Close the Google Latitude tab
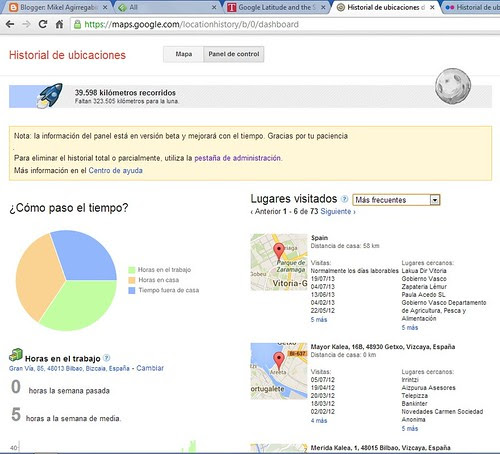Image resolution: width=500 pixels, height=454 pixels. pyautogui.click(x=323, y=7)
